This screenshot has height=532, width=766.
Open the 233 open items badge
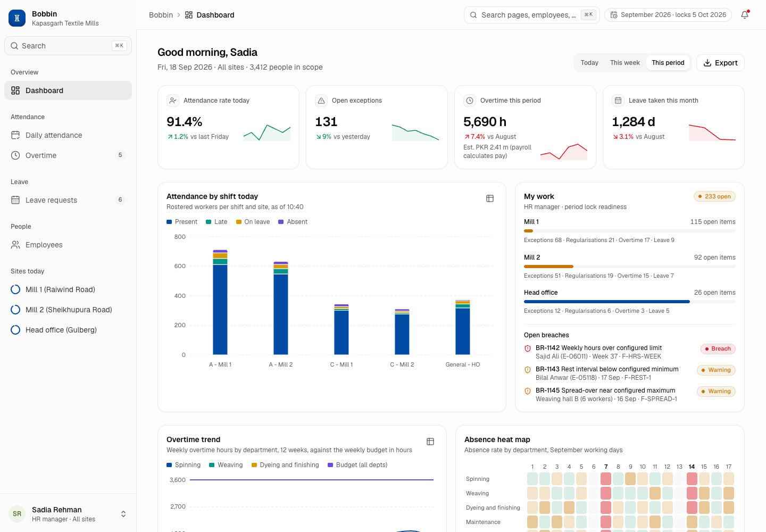(714, 196)
